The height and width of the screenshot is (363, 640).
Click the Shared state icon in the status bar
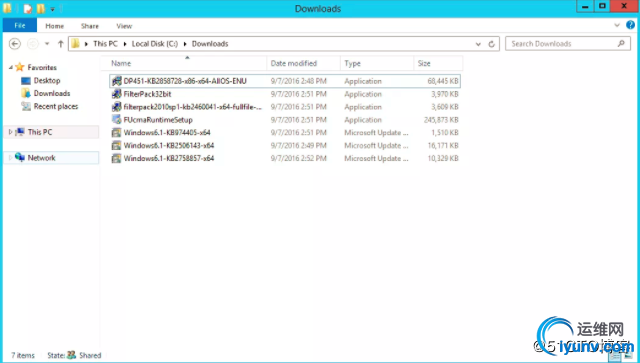71,355
